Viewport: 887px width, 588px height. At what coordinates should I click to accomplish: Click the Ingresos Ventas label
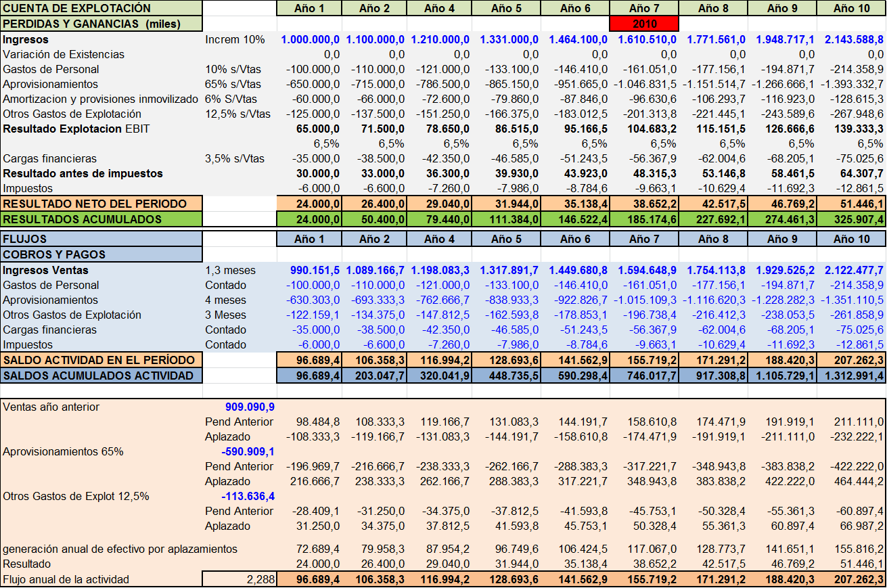45,270
